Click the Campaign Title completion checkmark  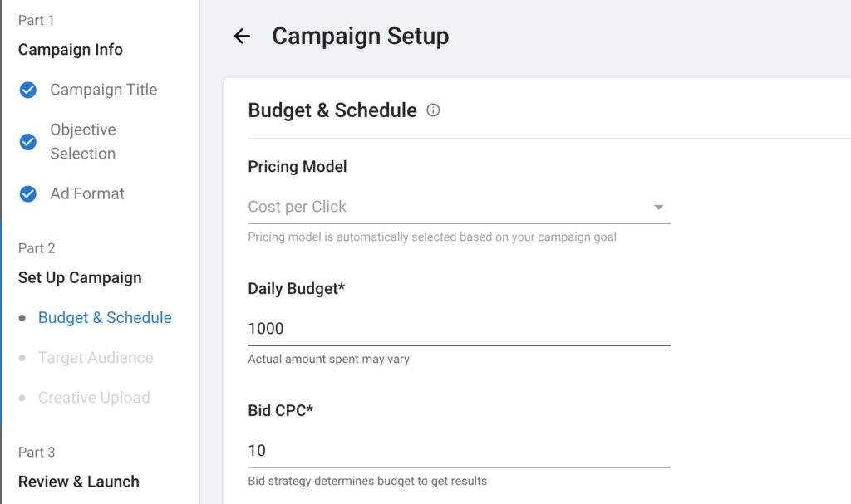26,90
